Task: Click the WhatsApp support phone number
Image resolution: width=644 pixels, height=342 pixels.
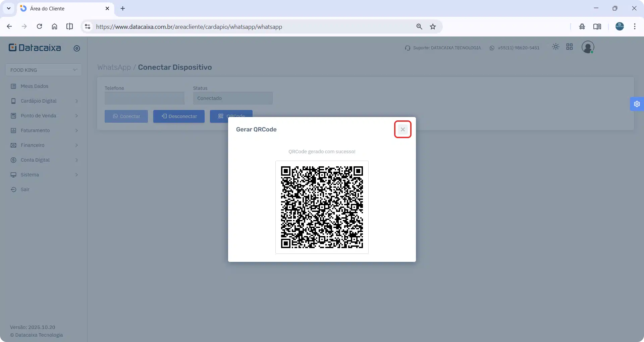Action: pyautogui.click(x=518, y=48)
